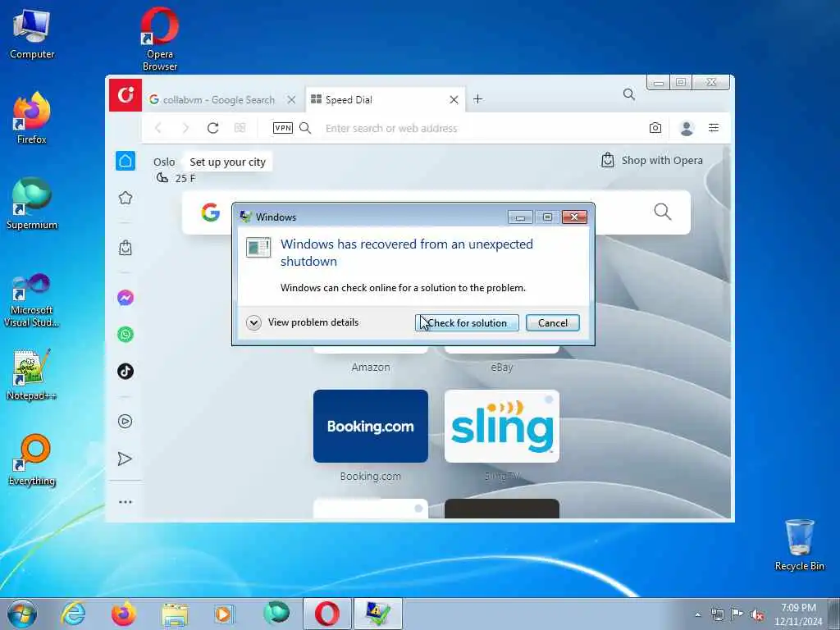840x630 pixels.
Task: Open Player in Opera sidebar
Action: (x=126, y=421)
